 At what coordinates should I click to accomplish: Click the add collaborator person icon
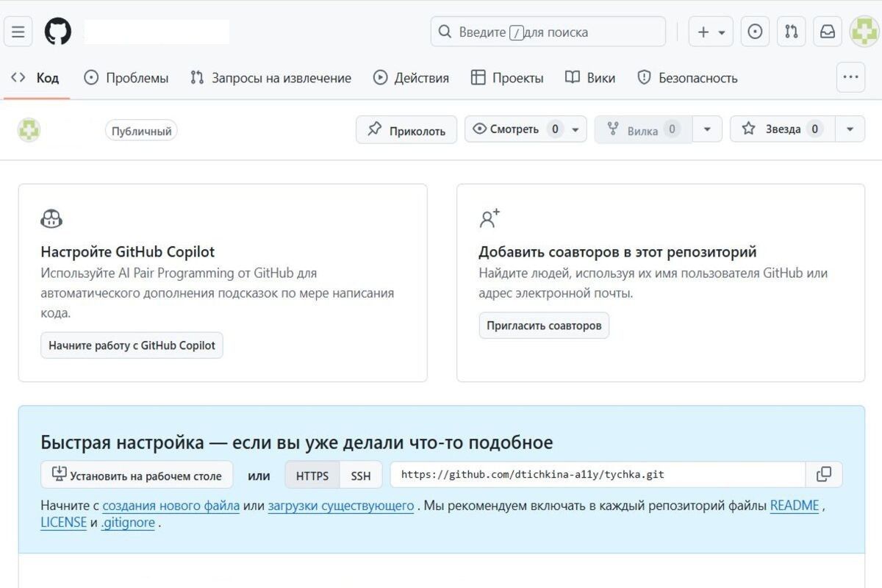(490, 218)
